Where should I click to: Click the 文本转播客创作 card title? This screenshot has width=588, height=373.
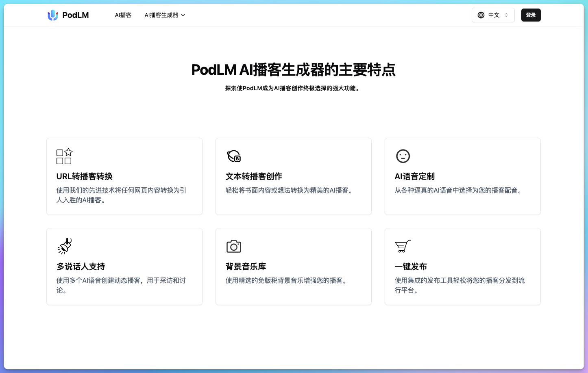(254, 176)
